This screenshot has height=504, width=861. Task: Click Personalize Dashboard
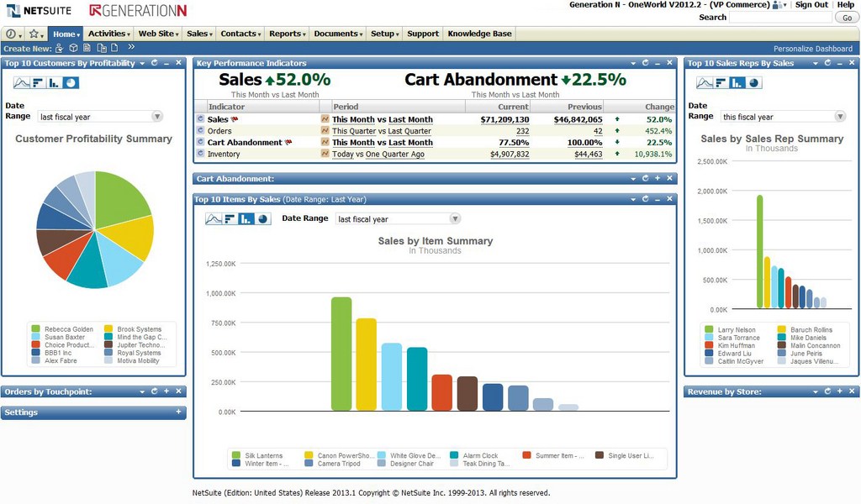click(x=811, y=48)
